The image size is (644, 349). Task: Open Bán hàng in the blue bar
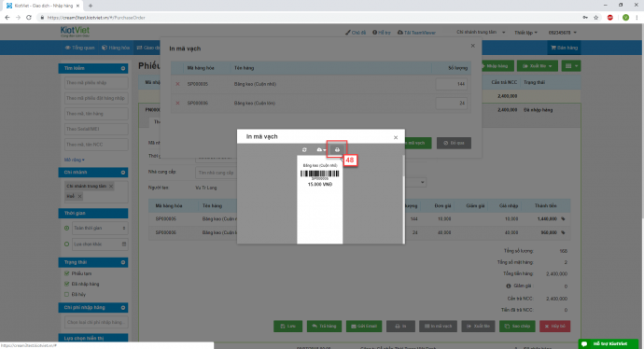point(565,48)
